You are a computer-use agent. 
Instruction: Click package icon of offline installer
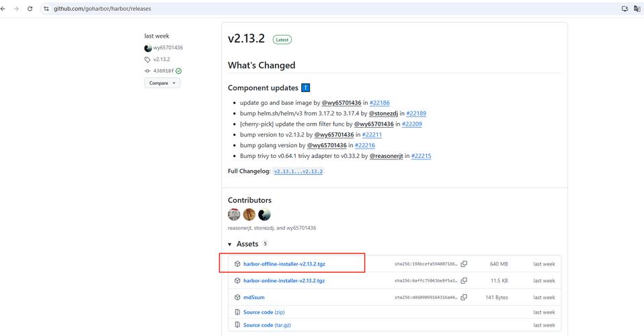237,264
